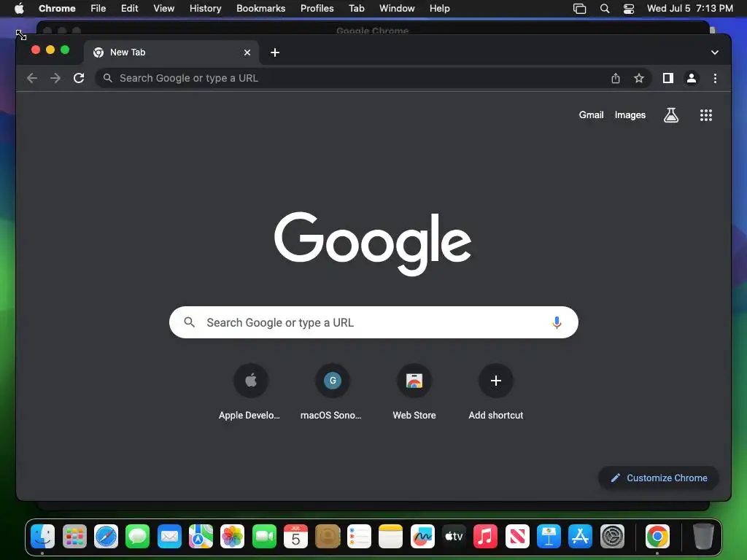Screen dimensions: 747x560
Task: Start voice search with microphone icon
Action: [x=556, y=322]
